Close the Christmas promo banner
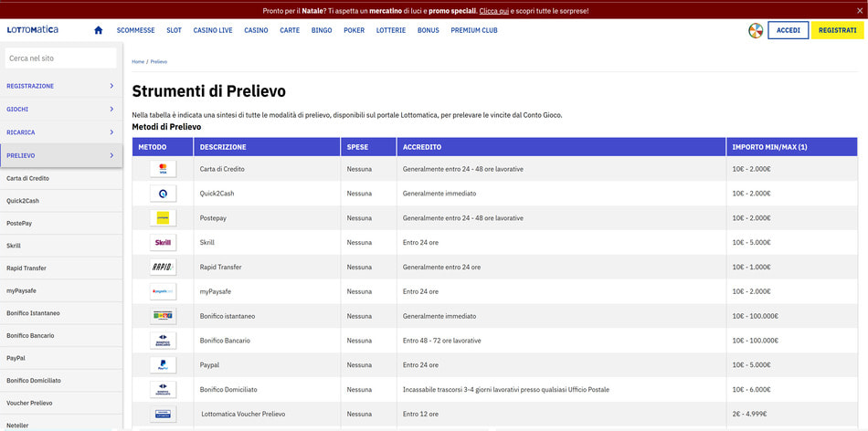 click(x=859, y=11)
